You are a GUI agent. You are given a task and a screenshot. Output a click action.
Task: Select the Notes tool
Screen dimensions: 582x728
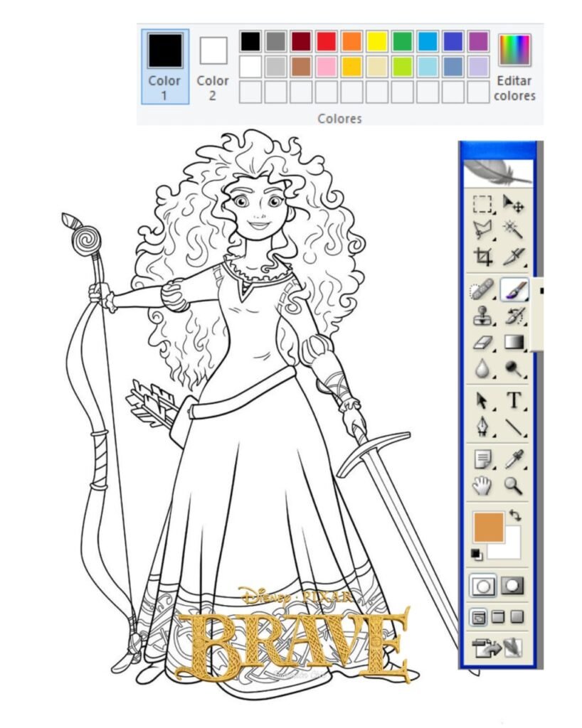pyautogui.click(x=482, y=460)
